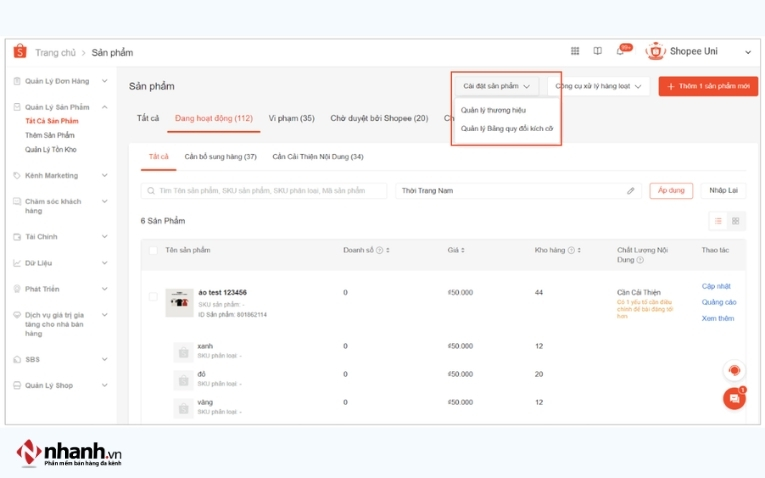Choose Quản lý thương hiệu menu option
Viewport: 765px width, 478px height.
493,110
